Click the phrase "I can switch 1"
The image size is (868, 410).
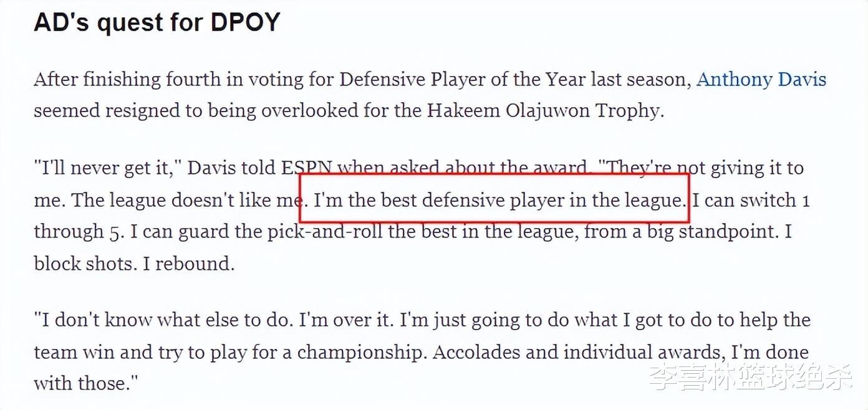751,201
